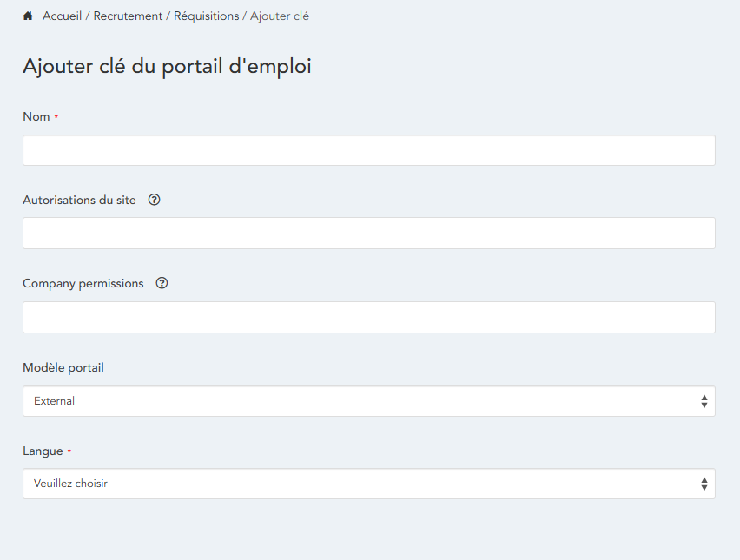Focus the Nom text field
The image size is (740, 560).
tap(368, 150)
